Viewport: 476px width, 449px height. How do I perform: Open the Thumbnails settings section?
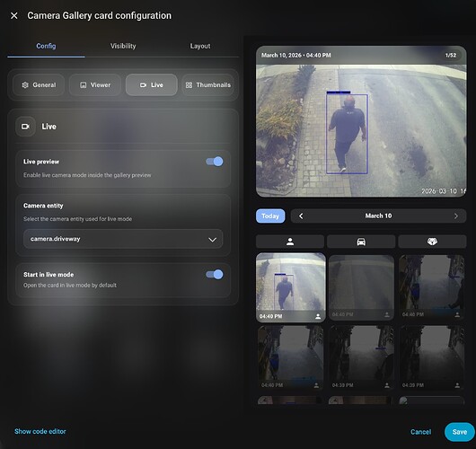[x=208, y=85]
